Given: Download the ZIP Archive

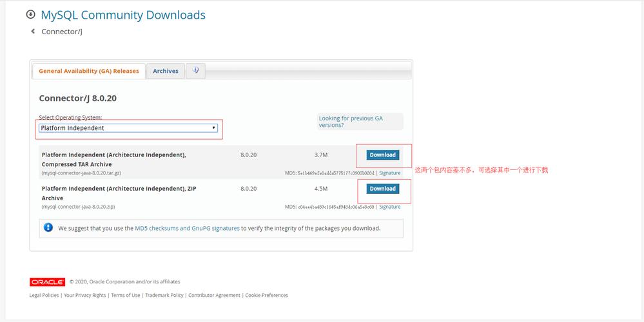Looking at the screenshot, I should click(x=382, y=189).
